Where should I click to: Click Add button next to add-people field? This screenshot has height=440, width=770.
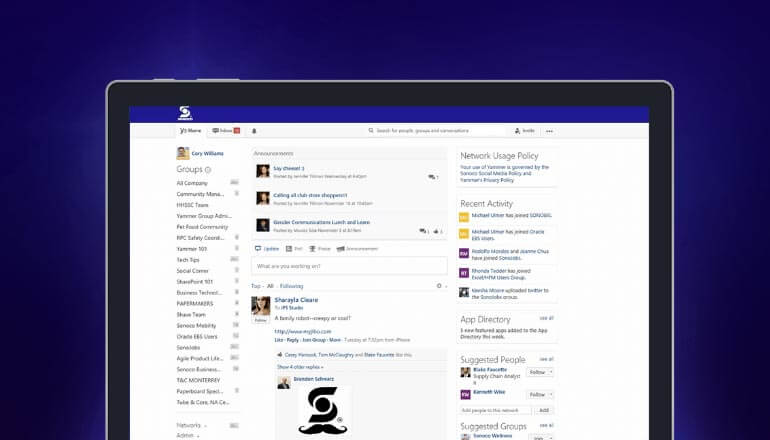coord(544,410)
